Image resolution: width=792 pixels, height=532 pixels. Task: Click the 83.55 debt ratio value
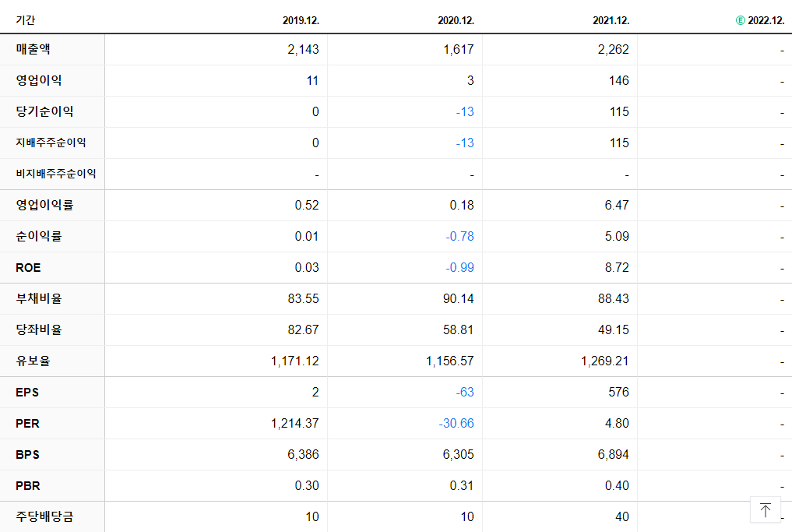(303, 299)
